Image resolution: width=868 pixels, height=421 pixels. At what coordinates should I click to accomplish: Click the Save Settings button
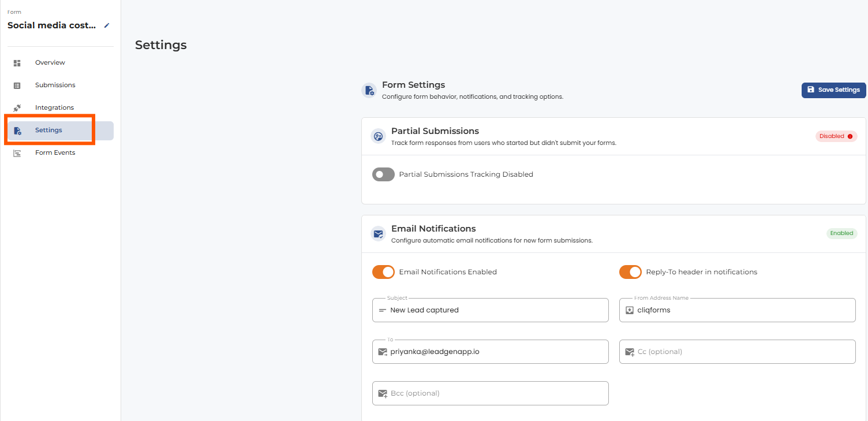tap(833, 90)
